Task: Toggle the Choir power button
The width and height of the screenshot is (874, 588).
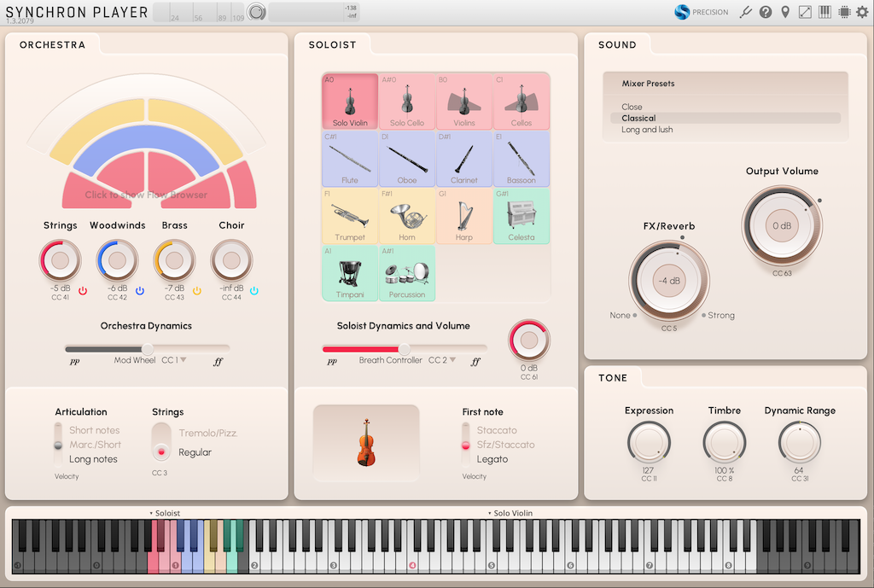Action: pos(254,290)
